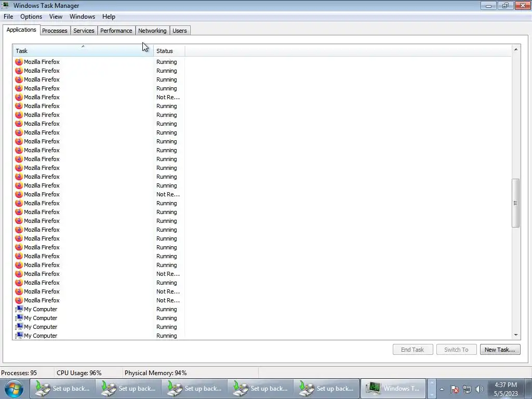The width and height of the screenshot is (532, 399).
Task: Select the Applications tab
Action: pos(21,30)
